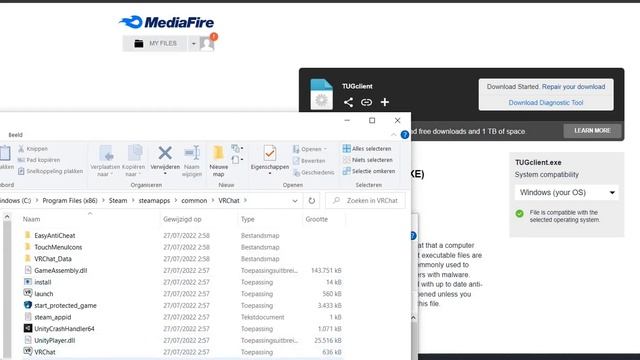640x360 pixels.
Task: Click the copy link icon under TUGclient
Action: click(366, 102)
